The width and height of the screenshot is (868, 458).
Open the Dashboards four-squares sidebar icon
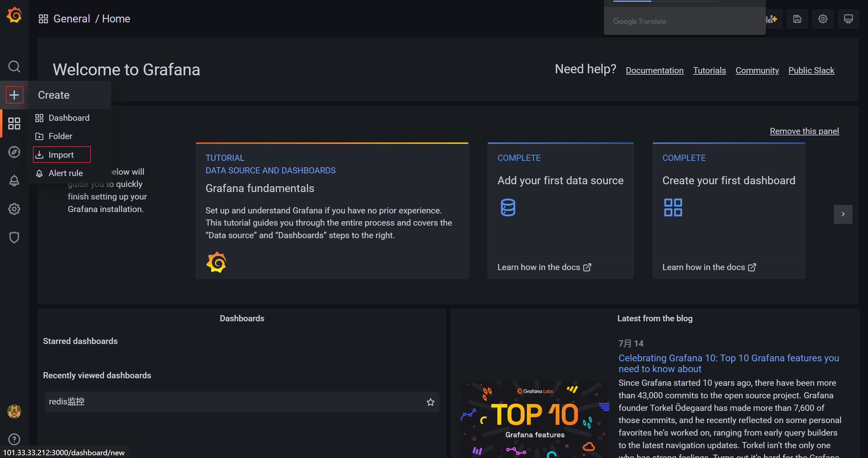(x=14, y=123)
